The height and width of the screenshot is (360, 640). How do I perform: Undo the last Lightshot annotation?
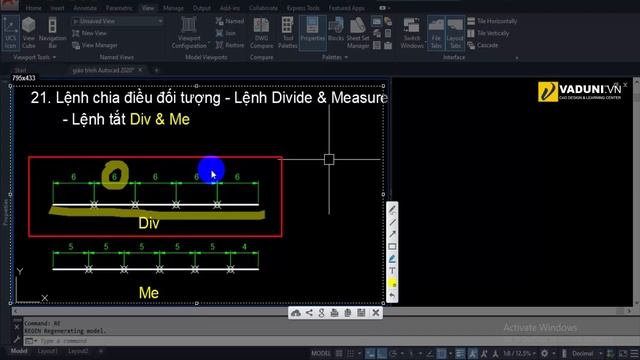[392, 296]
